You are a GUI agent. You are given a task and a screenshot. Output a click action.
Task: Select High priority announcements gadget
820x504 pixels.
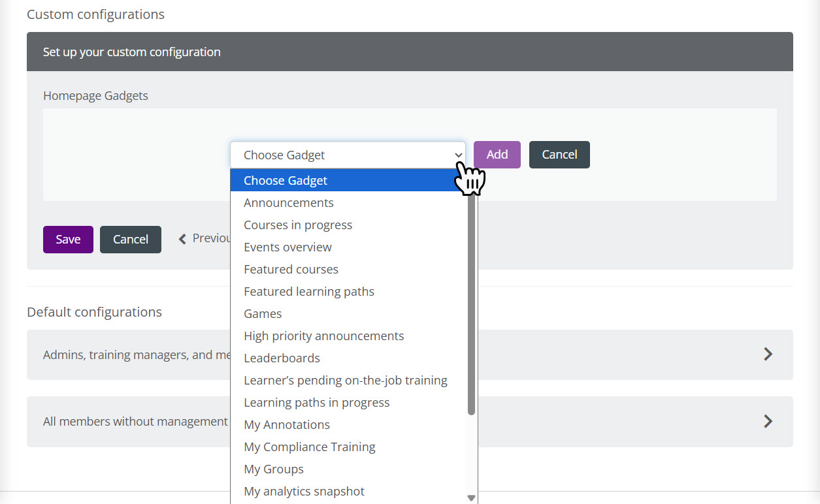(323, 336)
